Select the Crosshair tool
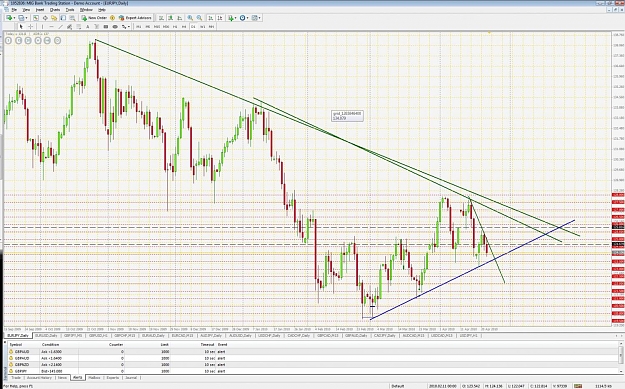Viewport: 625px width, 389px height. [x=31, y=27]
